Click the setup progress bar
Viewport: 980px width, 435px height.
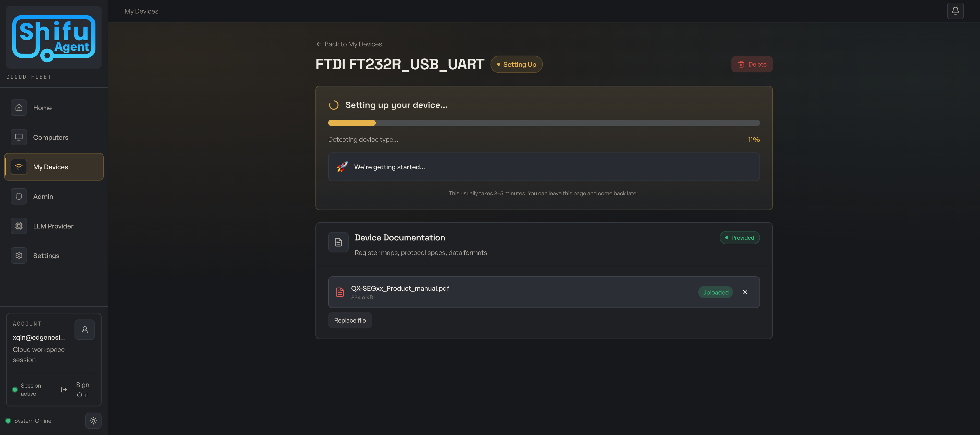[543, 122]
